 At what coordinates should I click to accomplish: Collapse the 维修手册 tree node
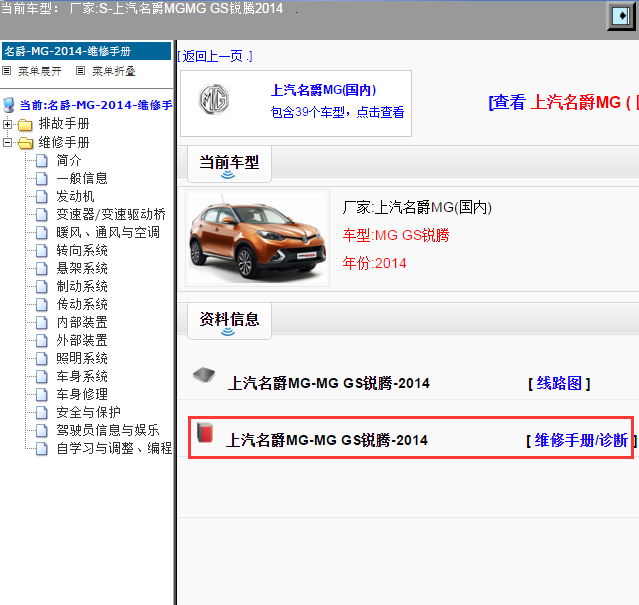[7, 143]
